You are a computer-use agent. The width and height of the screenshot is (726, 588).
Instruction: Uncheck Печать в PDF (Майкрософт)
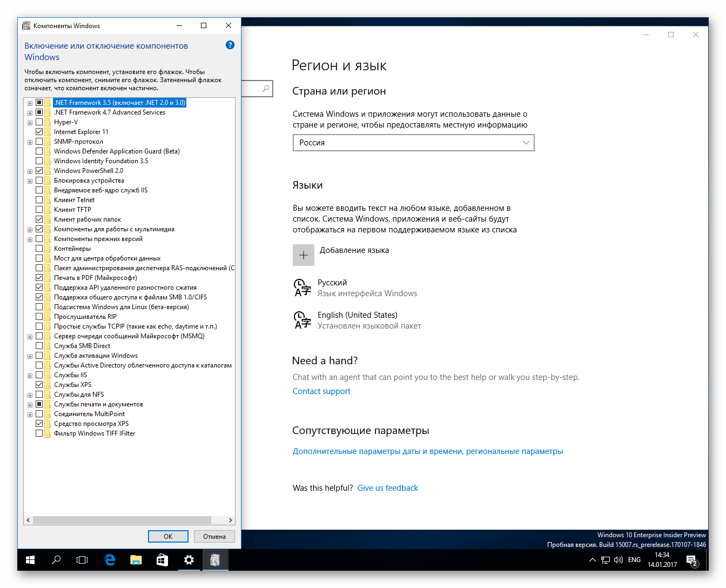(39, 278)
